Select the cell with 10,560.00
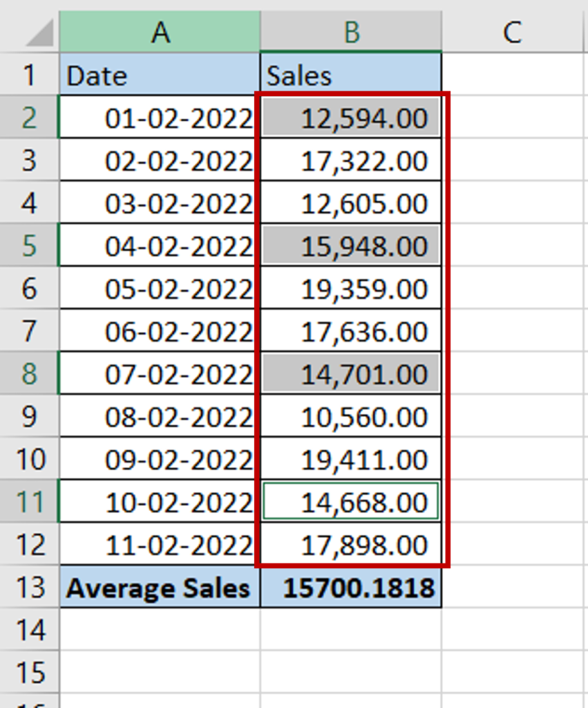This screenshot has width=588, height=708. click(x=351, y=416)
